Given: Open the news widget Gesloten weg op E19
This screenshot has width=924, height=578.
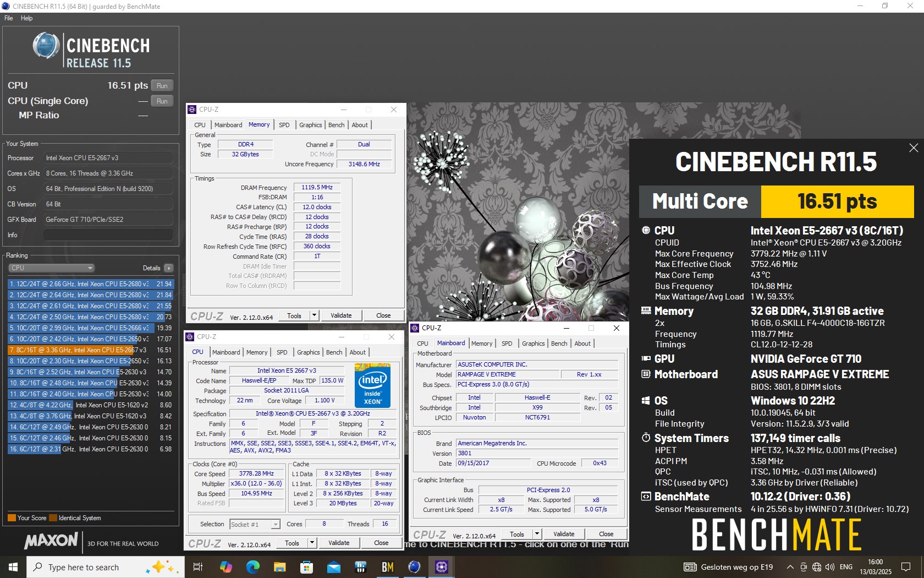Looking at the screenshot, I should (x=728, y=566).
